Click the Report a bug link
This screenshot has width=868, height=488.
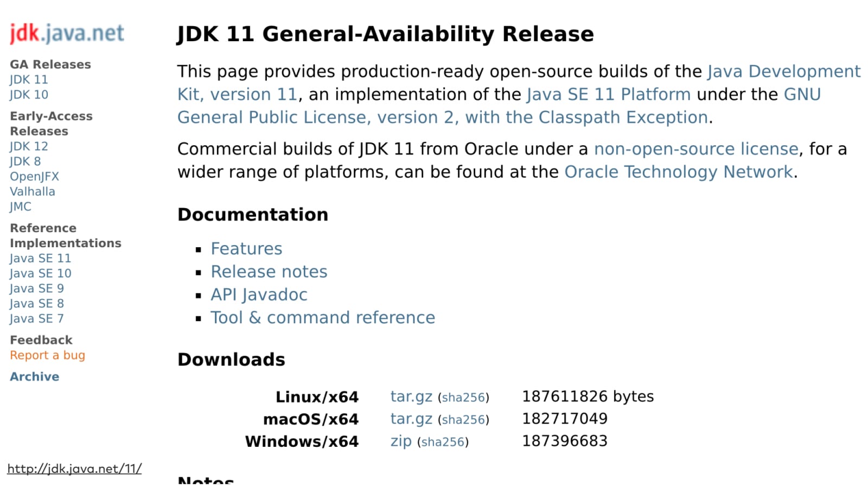(47, 356)
